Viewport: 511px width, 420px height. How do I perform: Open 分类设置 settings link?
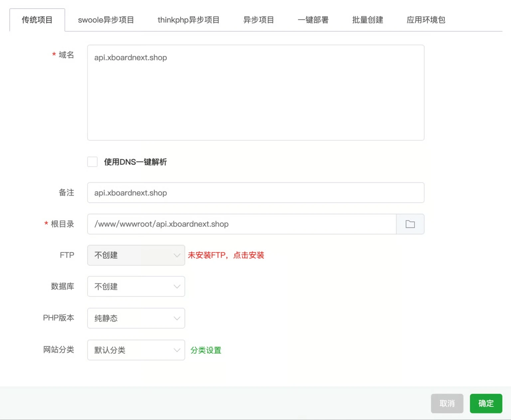206,350
